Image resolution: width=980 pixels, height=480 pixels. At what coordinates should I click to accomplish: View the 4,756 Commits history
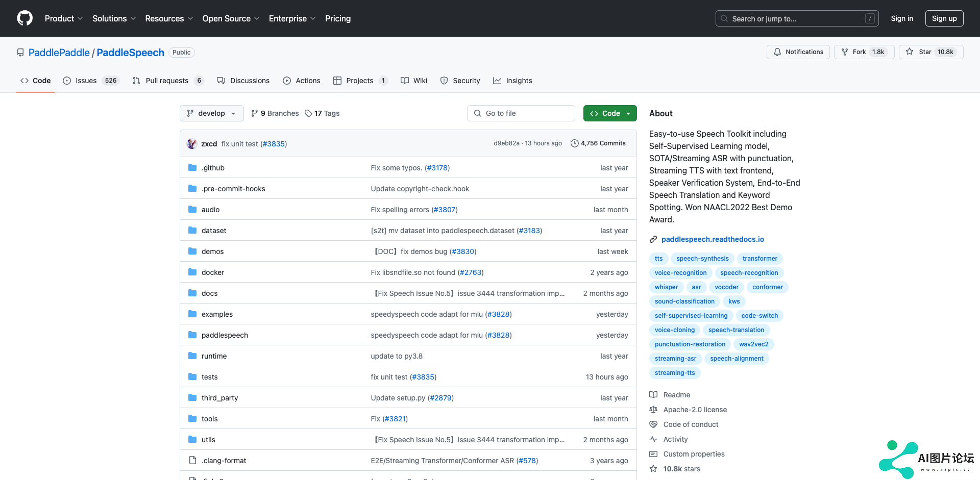[598, 143]
